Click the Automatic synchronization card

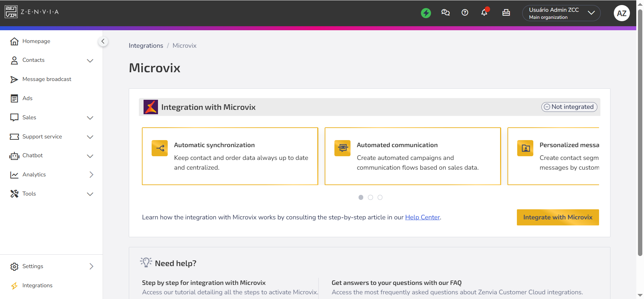230,156
